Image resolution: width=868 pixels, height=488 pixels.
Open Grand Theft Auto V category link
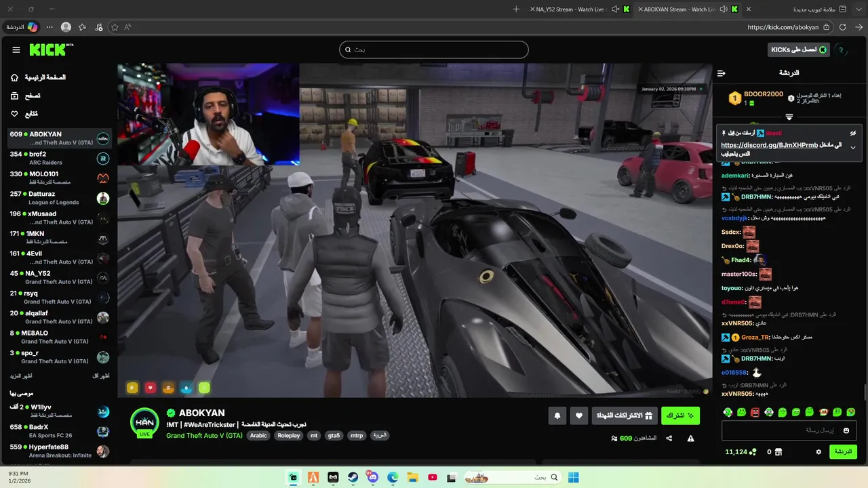[x=204, y=436]
